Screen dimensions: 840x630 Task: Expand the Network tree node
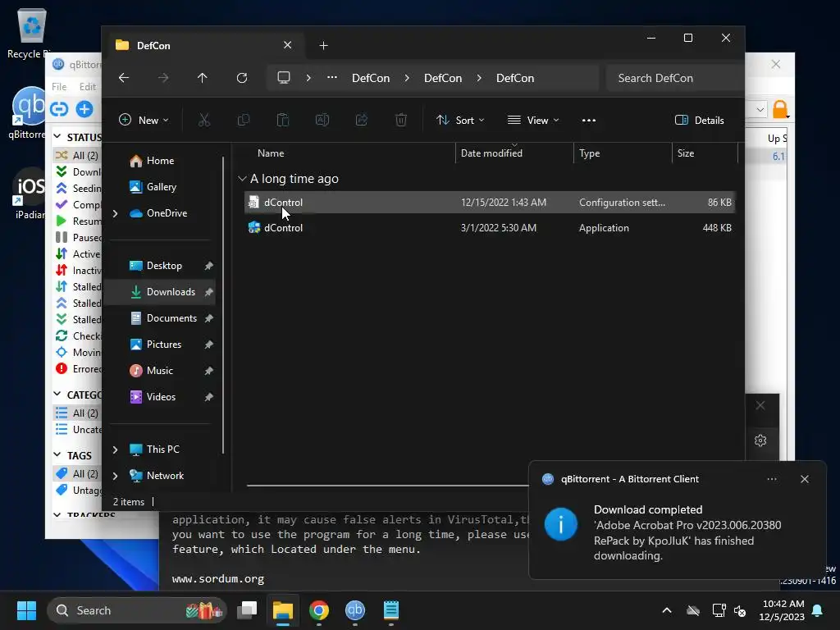tap(115, 476)
